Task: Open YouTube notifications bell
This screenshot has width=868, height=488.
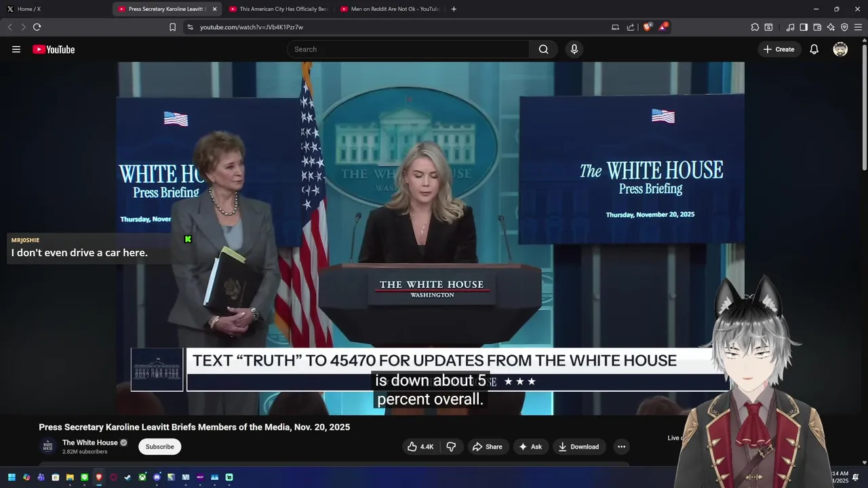Action: [x=814, y=49]
